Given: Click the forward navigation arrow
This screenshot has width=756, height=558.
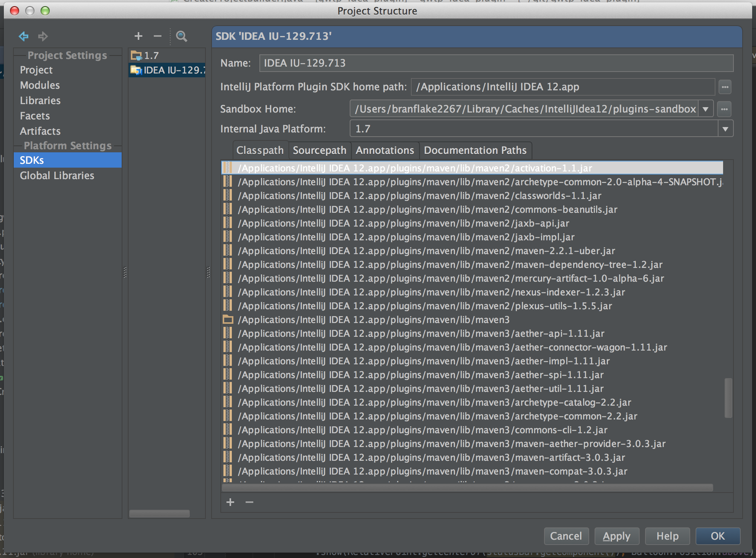Looking at the screenshot, I should click(43, 36).
